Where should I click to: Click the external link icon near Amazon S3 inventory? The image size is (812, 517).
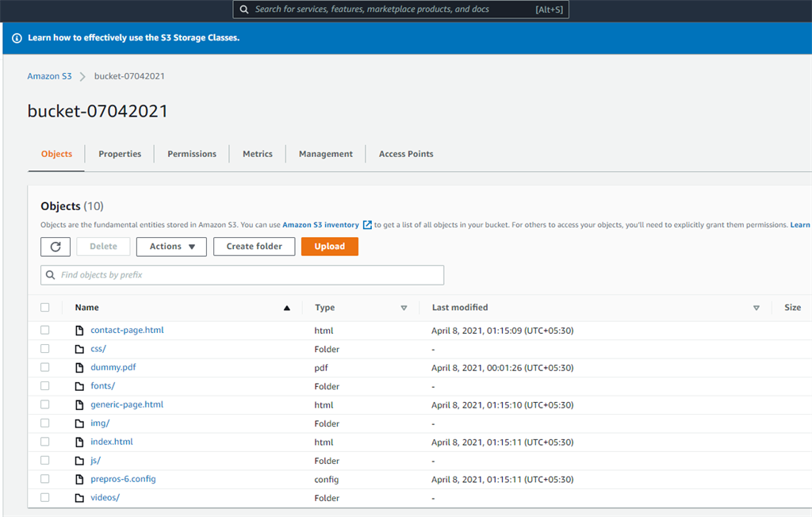tap(366, 224)
